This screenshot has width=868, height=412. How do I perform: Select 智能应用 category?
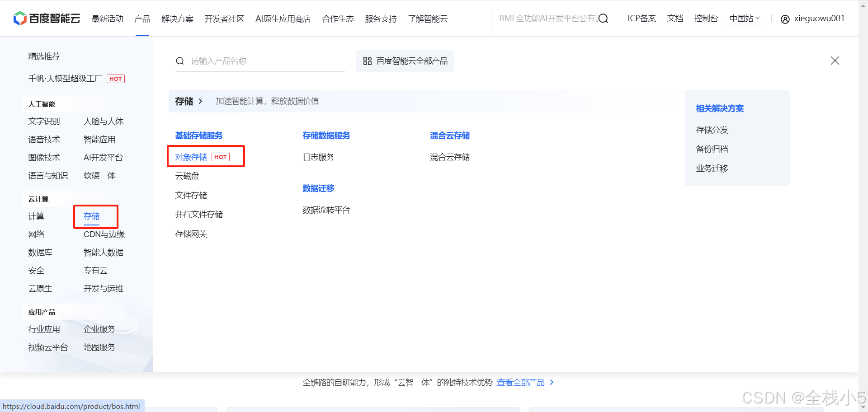pyautogui.click(x=99, y=140)
